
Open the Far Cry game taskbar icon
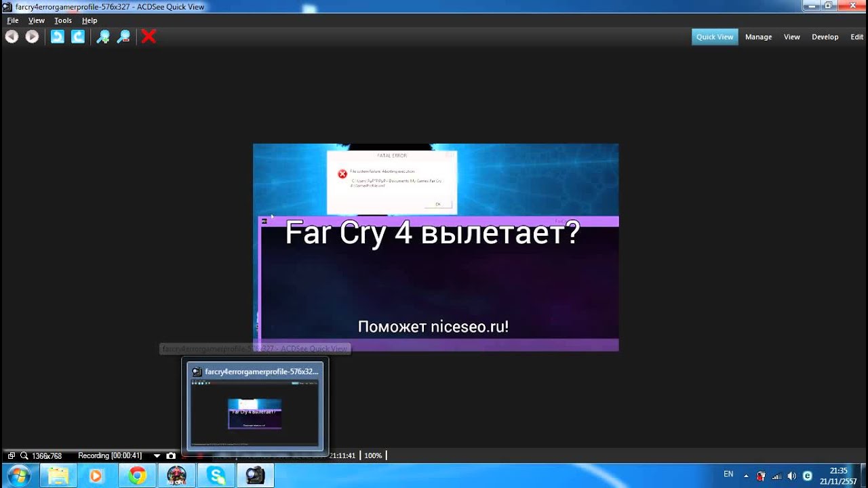176,476
